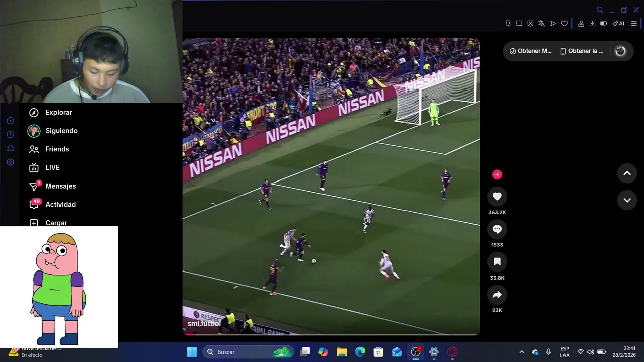Go to previous video with up chevron
The height and width of the screenshot is (362, 644).
tap(627, 173)
